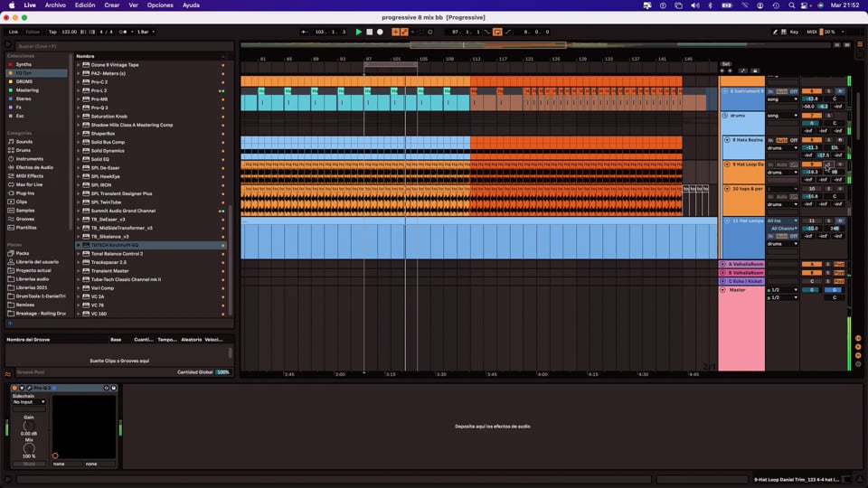Open macOS Spotlight search icon
This screenshot has width=868, height=488.
[792, 5]
